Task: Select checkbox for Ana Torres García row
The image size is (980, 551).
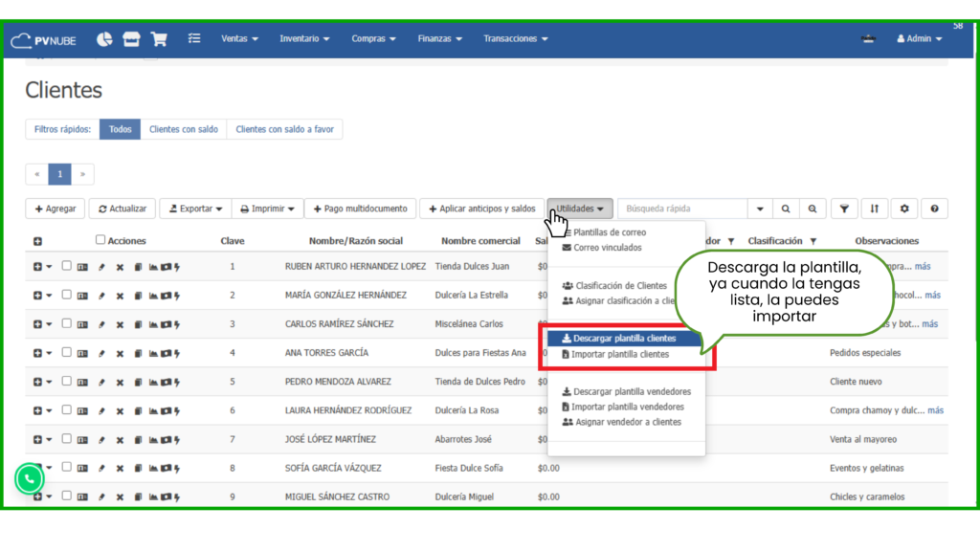Action: click(x=67, y=352)
